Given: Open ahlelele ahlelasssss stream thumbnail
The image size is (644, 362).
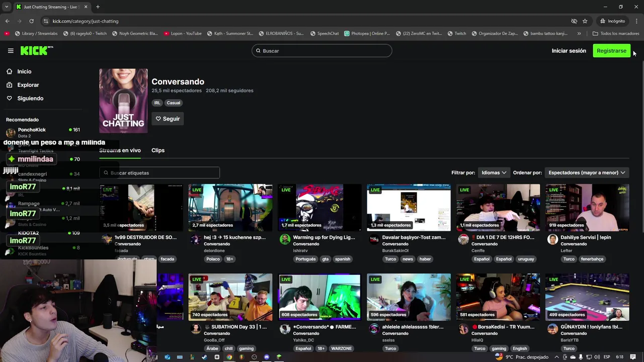Looking at the screenshot, I should coord(409,297).
